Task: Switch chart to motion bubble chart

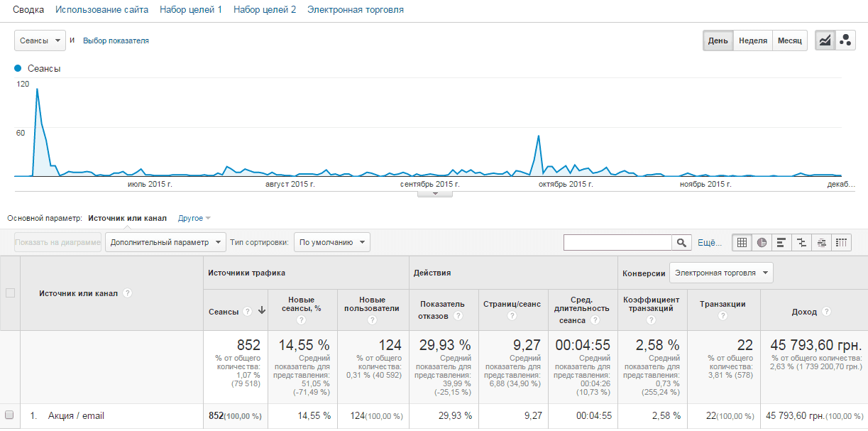Action: click(x=845, y=40)
